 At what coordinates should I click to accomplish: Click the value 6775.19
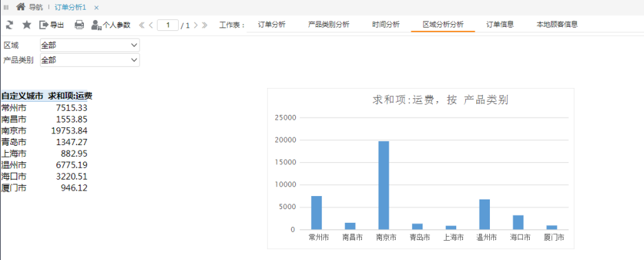72,165
